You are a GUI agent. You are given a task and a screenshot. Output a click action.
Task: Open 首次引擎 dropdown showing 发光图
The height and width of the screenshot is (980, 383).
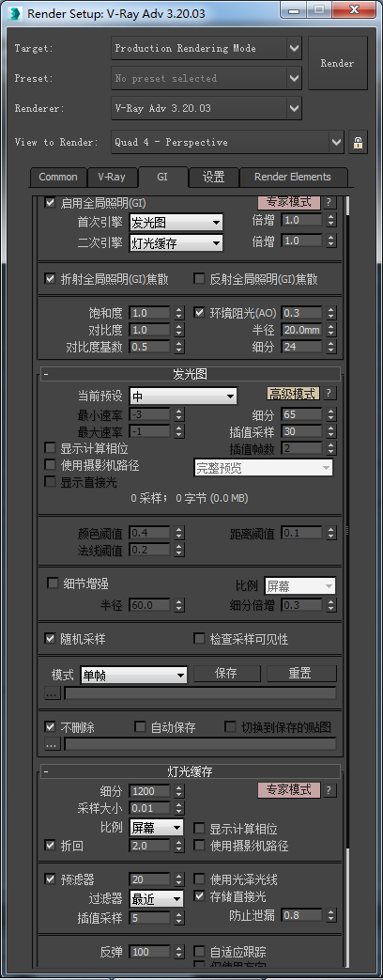coord(176,222)
